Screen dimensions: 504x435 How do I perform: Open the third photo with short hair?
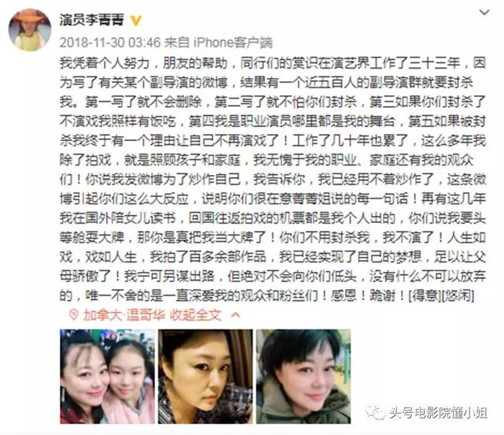click(x=303, y=377)
